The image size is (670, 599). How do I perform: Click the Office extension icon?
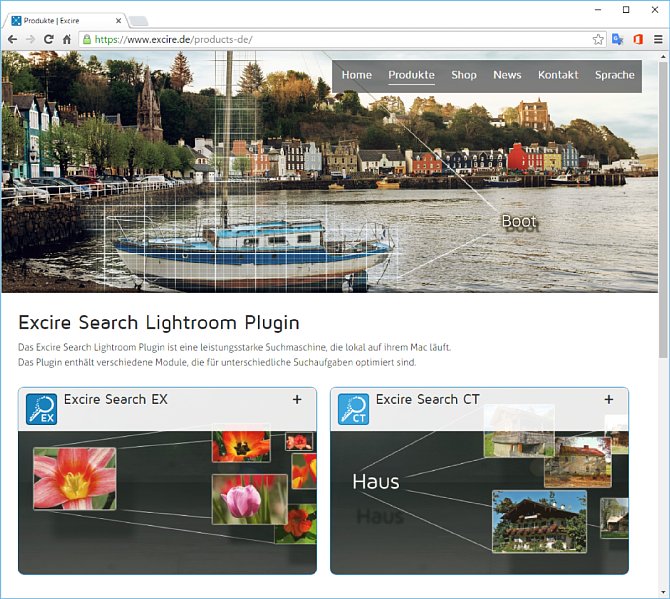(x=637, y=39)
